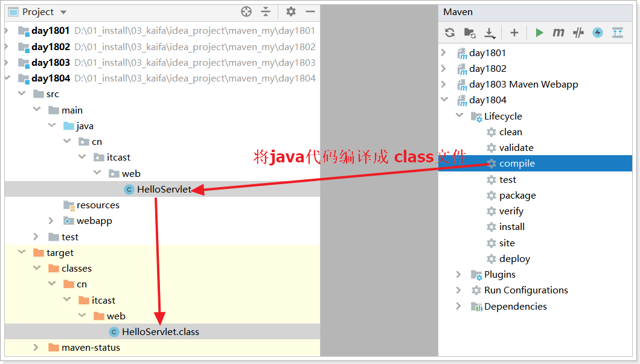Expand the webapp folder
This screenshot has width=640, height=364.
(x=51, y=221)
